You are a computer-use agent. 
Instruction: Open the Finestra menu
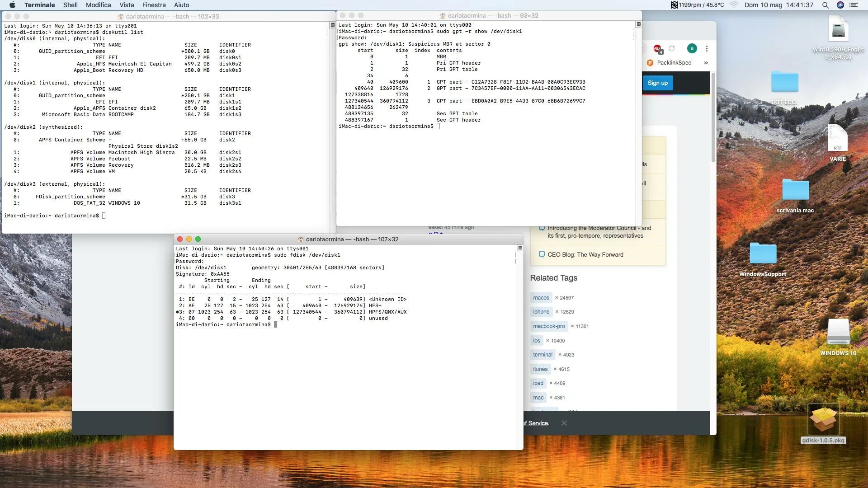[x=154, y=5]
